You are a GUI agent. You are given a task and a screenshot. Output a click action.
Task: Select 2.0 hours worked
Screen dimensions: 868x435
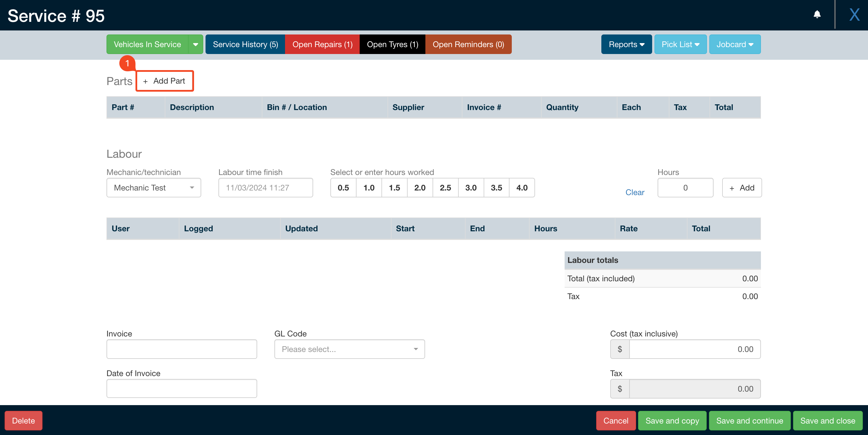(x=420, y=188)
